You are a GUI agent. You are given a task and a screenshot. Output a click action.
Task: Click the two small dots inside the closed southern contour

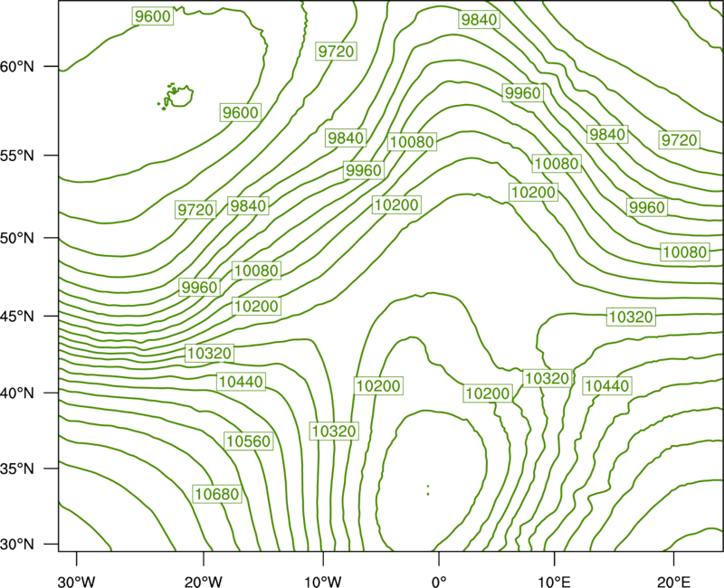coord(428,490)
